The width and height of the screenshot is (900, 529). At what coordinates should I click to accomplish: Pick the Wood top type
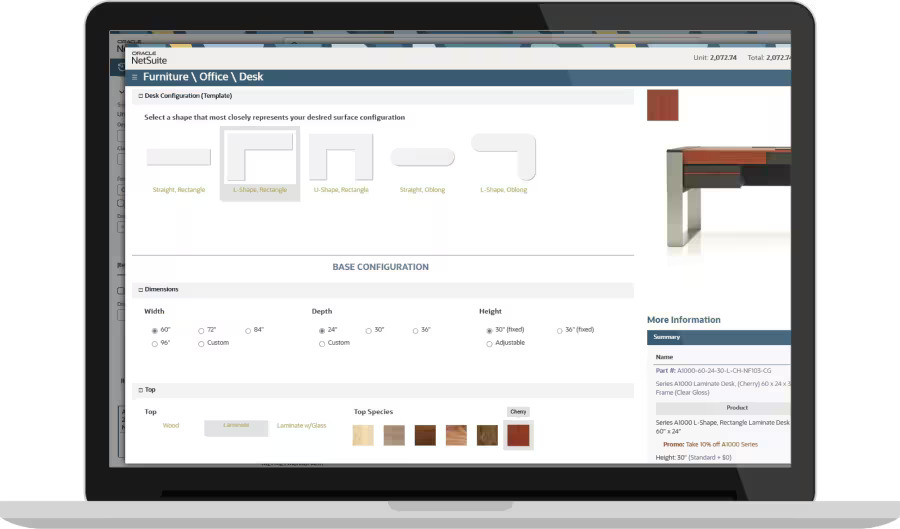click(x=170, y=426)
